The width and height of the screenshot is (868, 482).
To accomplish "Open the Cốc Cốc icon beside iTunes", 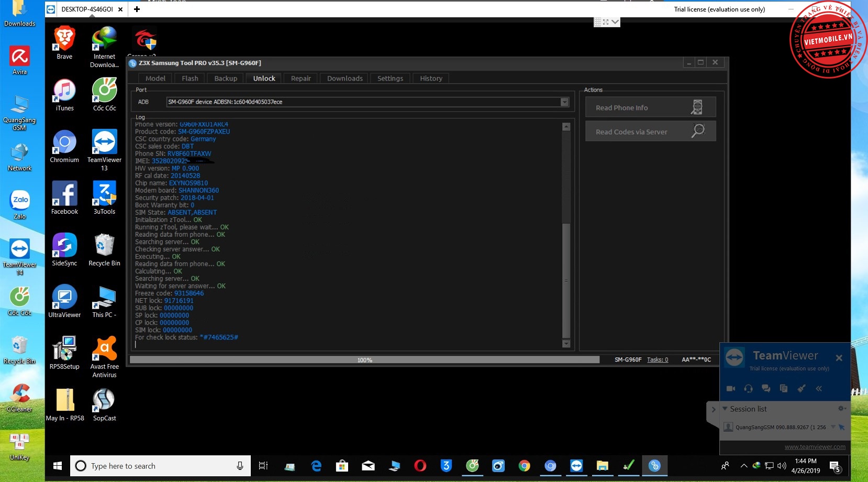I will click(x=104, y=95).
